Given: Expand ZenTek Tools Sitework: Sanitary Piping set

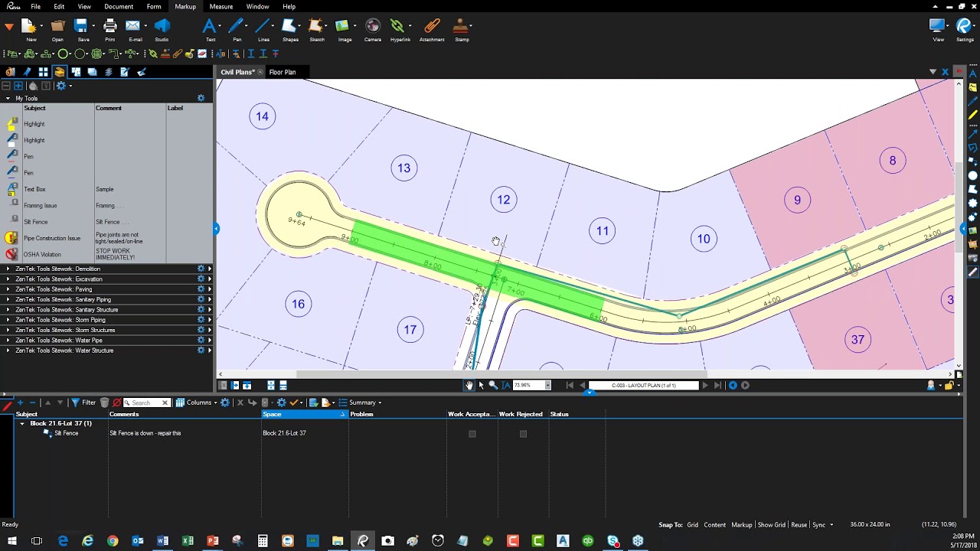Looking at the screenshot, I should pos(8,299).
